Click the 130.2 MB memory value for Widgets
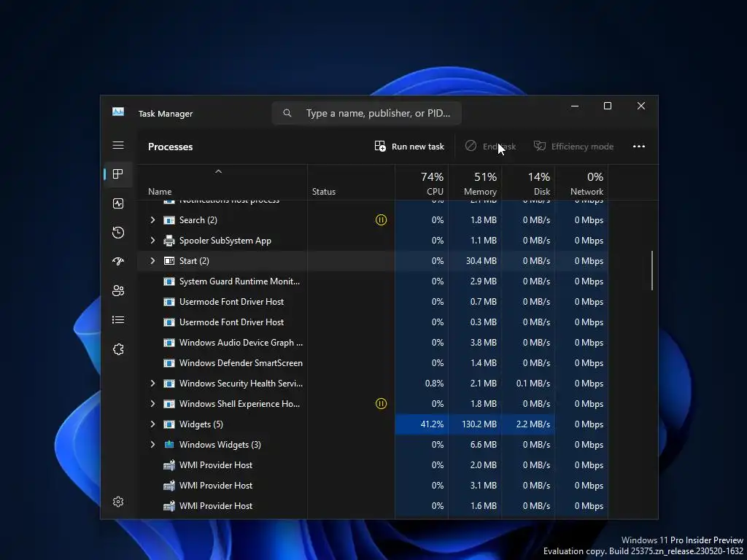The image size is (747, 560). [x=479, y=424]
